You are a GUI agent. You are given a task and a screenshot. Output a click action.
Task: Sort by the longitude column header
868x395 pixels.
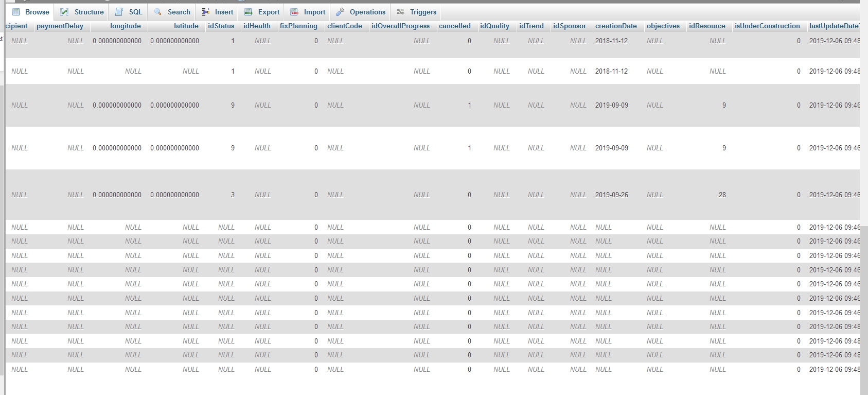click(125, 26)
